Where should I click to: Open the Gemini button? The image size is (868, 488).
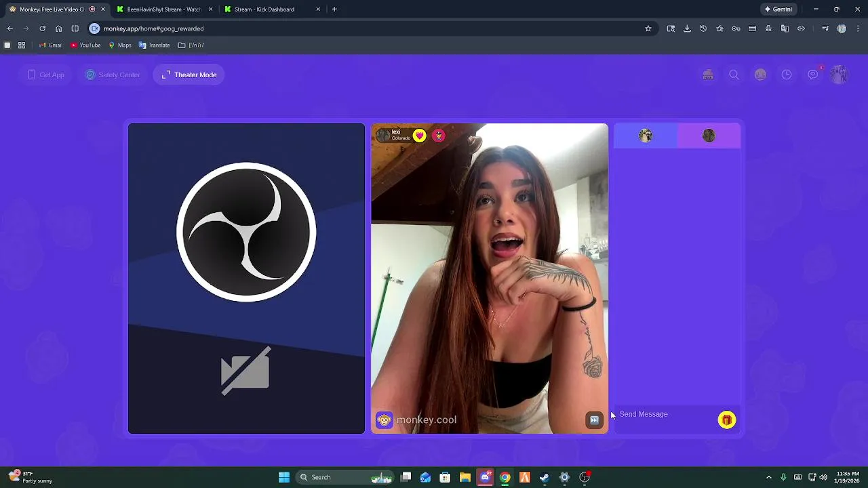(778, 9)
